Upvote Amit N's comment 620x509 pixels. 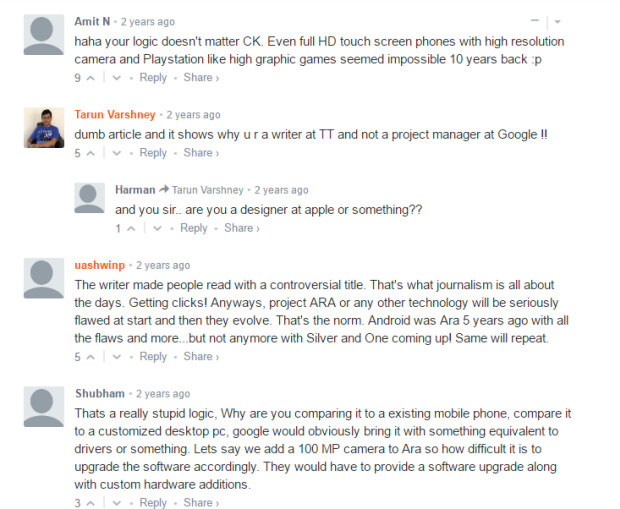point(91,78)
